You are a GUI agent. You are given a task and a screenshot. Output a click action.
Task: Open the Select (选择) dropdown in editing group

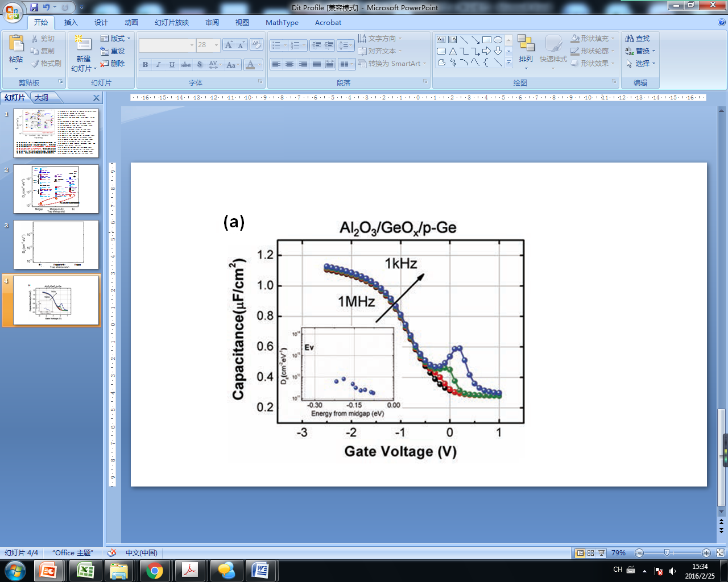tap(641, 64)
